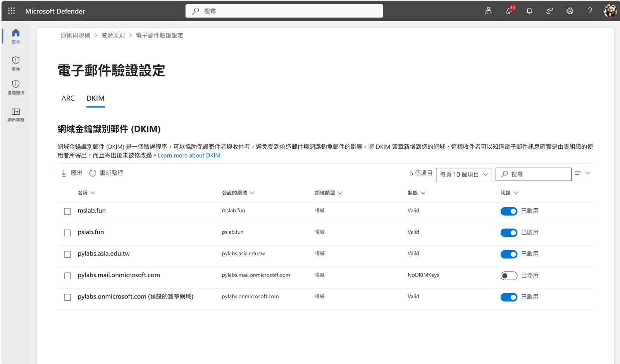
Task: Open the community people icon in header
Action: point(549,11)
